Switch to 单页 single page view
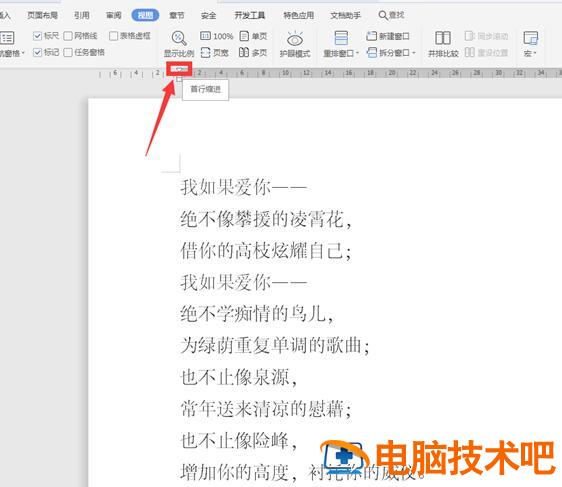The image size is (562, 487). point(253,36)
